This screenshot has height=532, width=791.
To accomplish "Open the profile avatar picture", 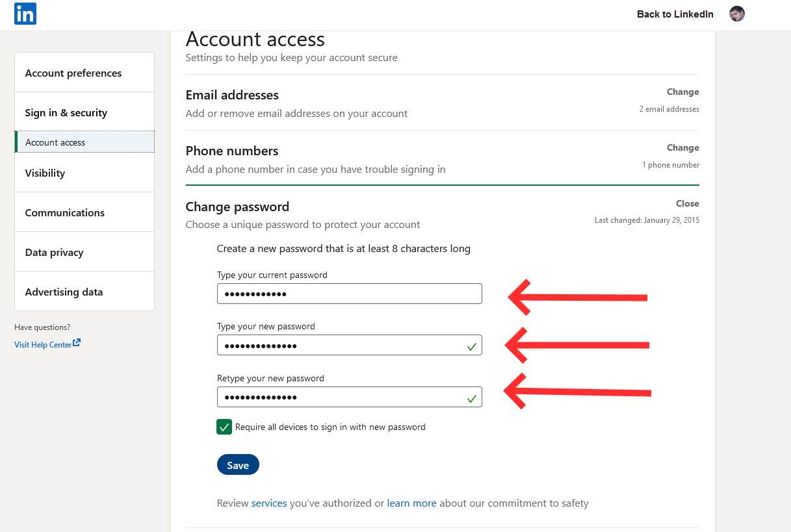I will point(736,14).
